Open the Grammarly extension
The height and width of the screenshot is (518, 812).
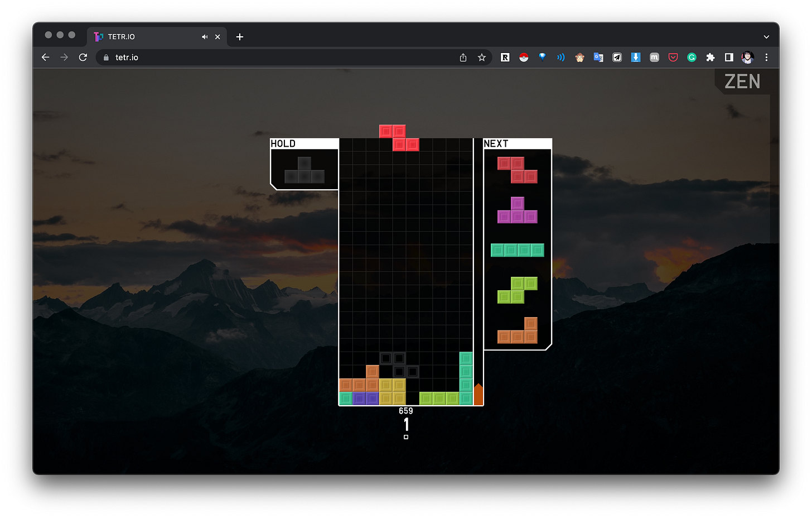pos(692,57)
